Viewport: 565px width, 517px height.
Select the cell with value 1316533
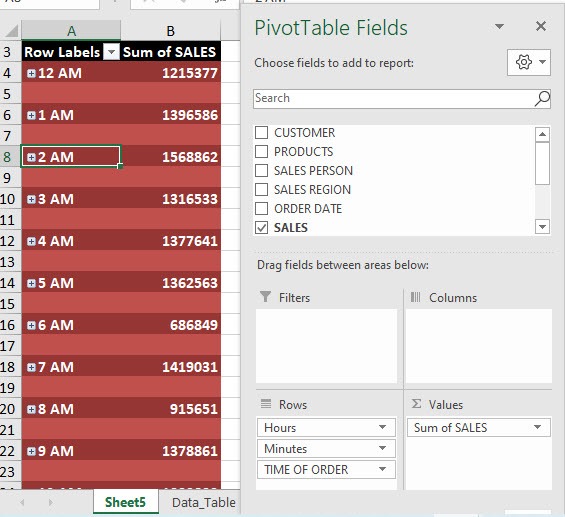click(x=170, y=199)
